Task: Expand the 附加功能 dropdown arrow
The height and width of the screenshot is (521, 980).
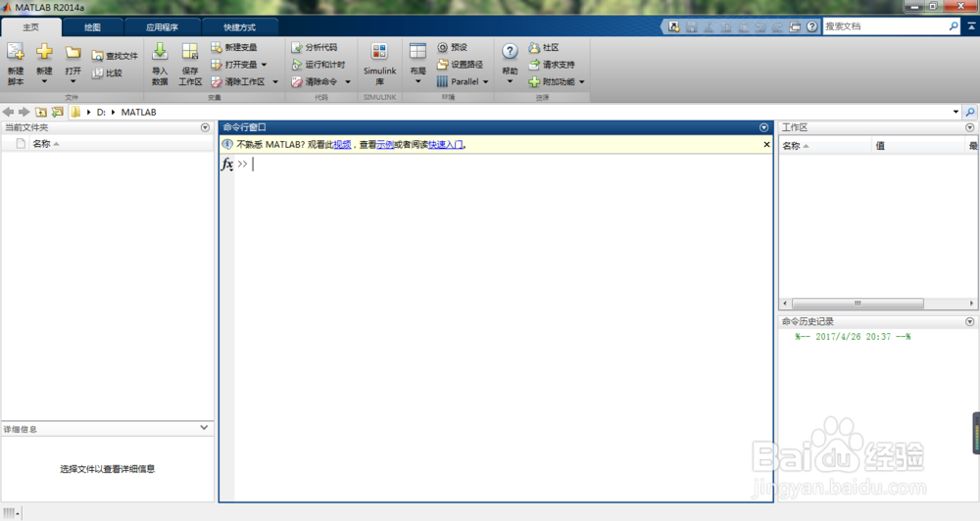Action: pos(581,82)
